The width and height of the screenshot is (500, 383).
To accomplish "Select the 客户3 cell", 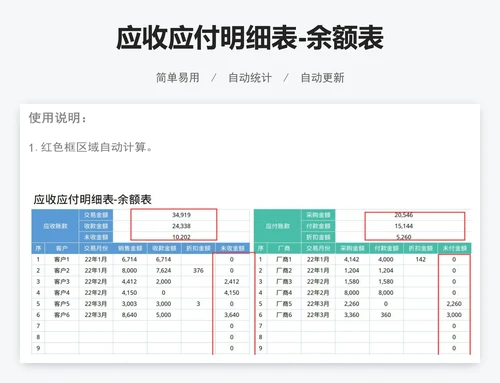I will (62, 282).
